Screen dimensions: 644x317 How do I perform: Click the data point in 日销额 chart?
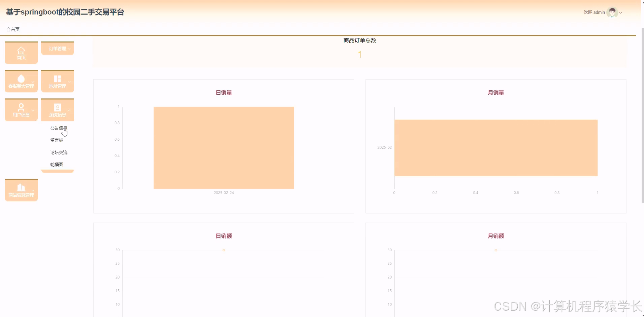tap(224, 250)
